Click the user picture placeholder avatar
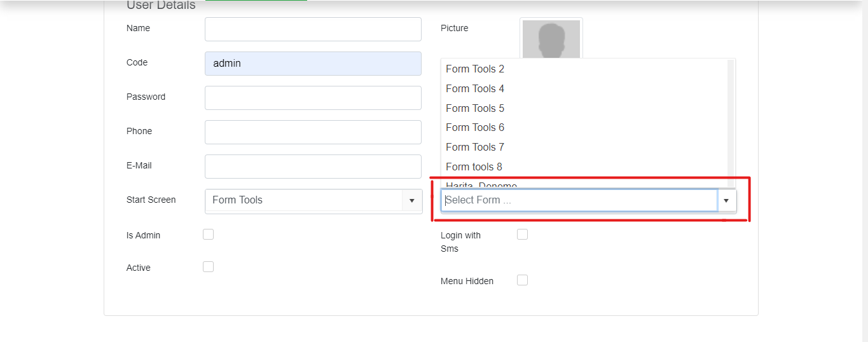Image resolution: width=868 pixels, height=342 pixels. pyautogui.click(x=551, y=39)
